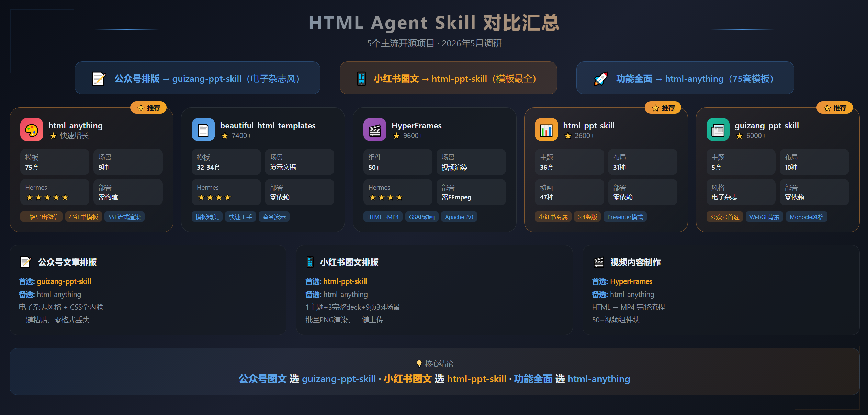Open the 功能全面 → html-anything banner

tap(685, 78)
